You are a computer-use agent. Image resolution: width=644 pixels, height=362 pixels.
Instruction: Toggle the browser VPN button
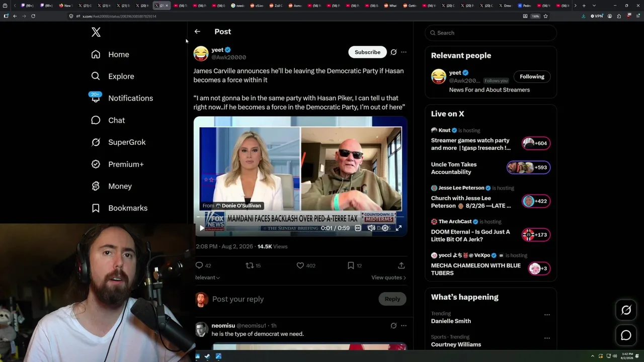[597, 16]
